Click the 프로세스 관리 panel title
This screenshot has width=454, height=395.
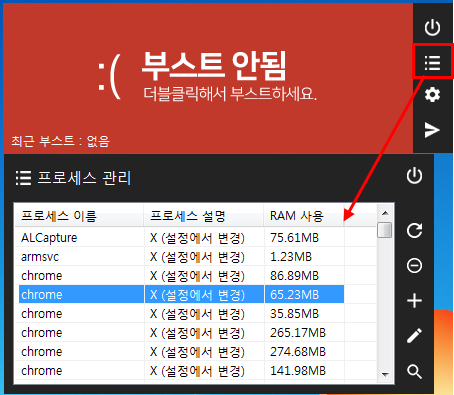(84, 178)
